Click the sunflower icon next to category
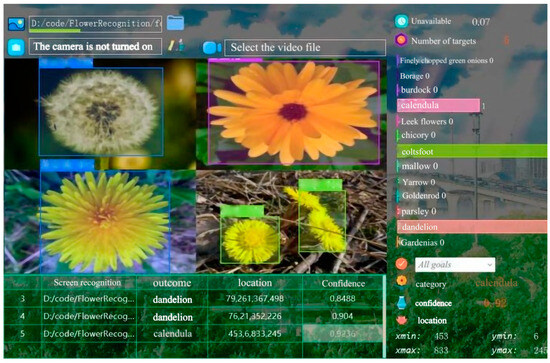550x363 pixels. [x=401, y=281]
